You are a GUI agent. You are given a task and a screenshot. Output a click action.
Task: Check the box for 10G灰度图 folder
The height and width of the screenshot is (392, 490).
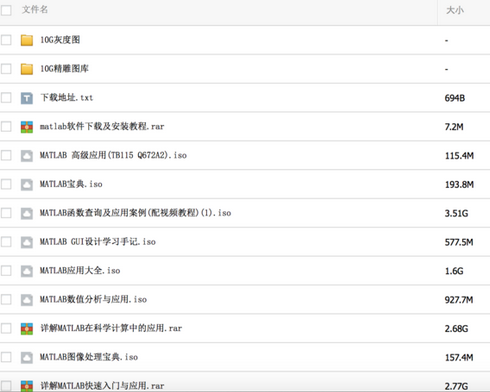(x=6, y=40)
